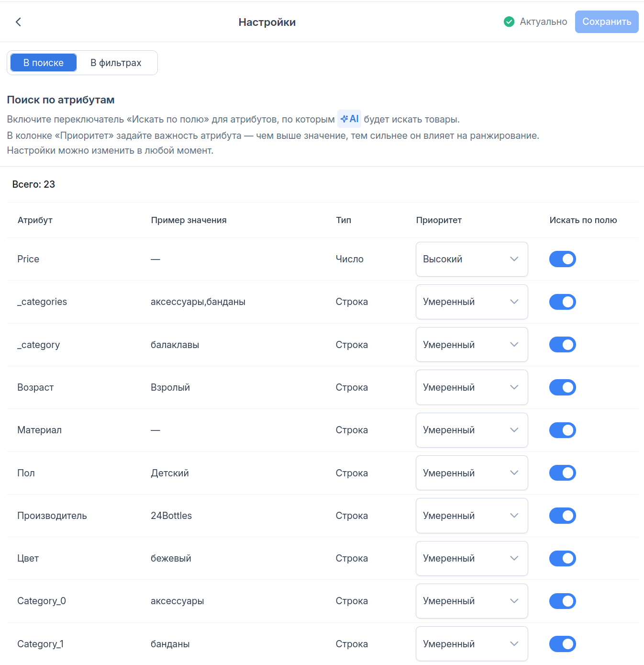The width and height of the screenshot is (644, 665).
Task: Open priority dropdown for _categories row
Action: tap(472, 302)
